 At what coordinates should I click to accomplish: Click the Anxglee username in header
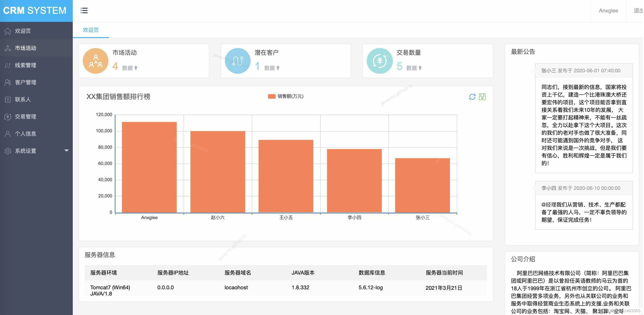pyautogui.click(x=608, y=10)
